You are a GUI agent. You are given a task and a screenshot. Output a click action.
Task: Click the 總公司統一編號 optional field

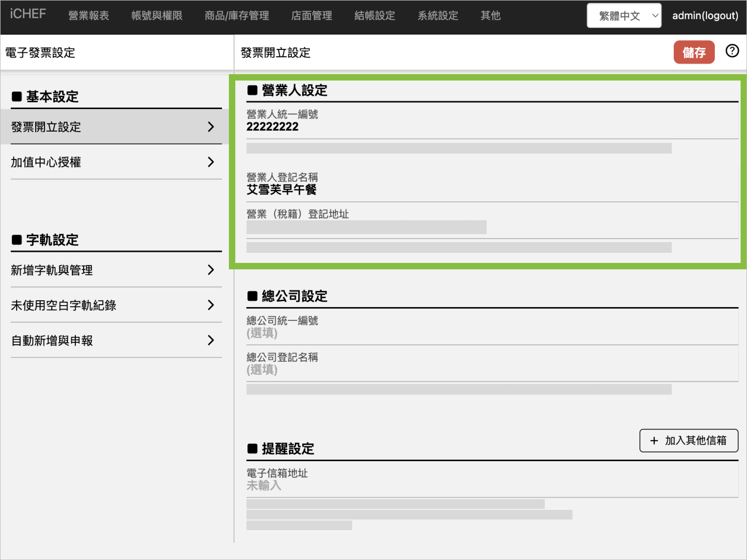262,333
